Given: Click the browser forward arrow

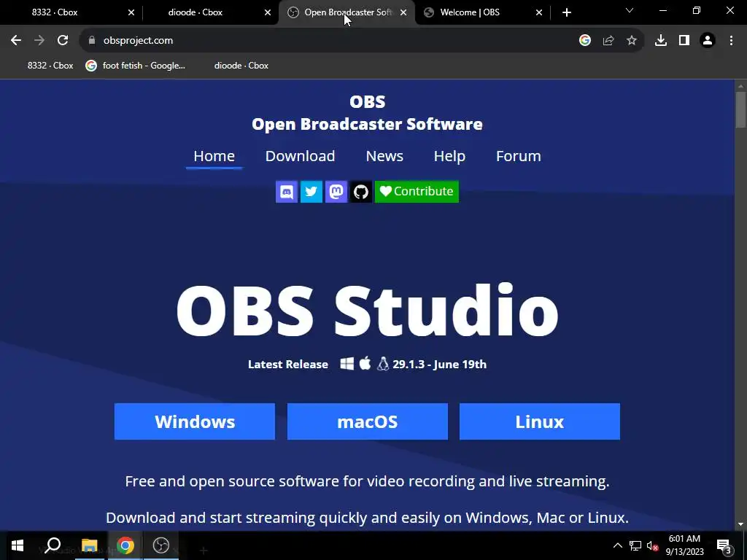Looking at the screenshot, I should tap(39, 41).
